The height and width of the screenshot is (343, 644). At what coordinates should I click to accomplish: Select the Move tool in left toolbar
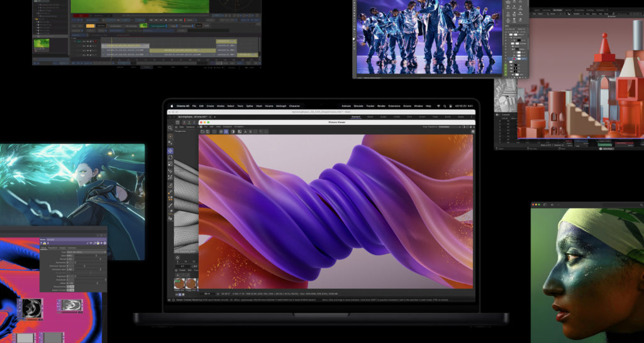click(170, 151)
